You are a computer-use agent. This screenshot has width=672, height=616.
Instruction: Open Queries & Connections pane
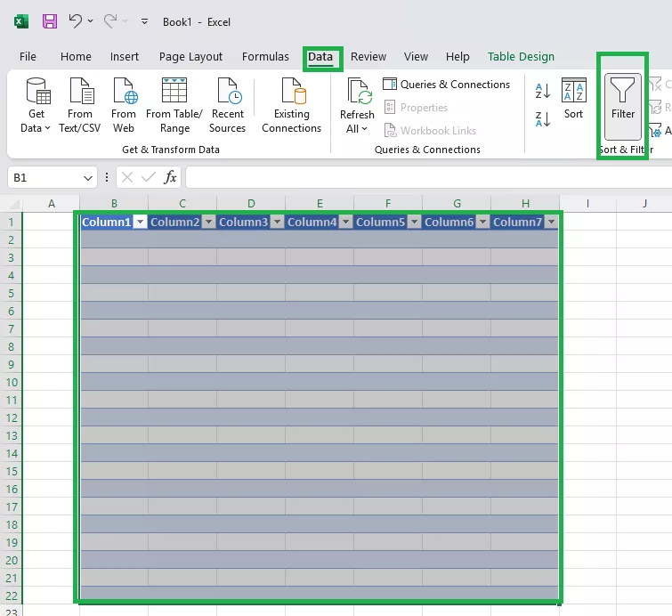(x=446, y=85)
